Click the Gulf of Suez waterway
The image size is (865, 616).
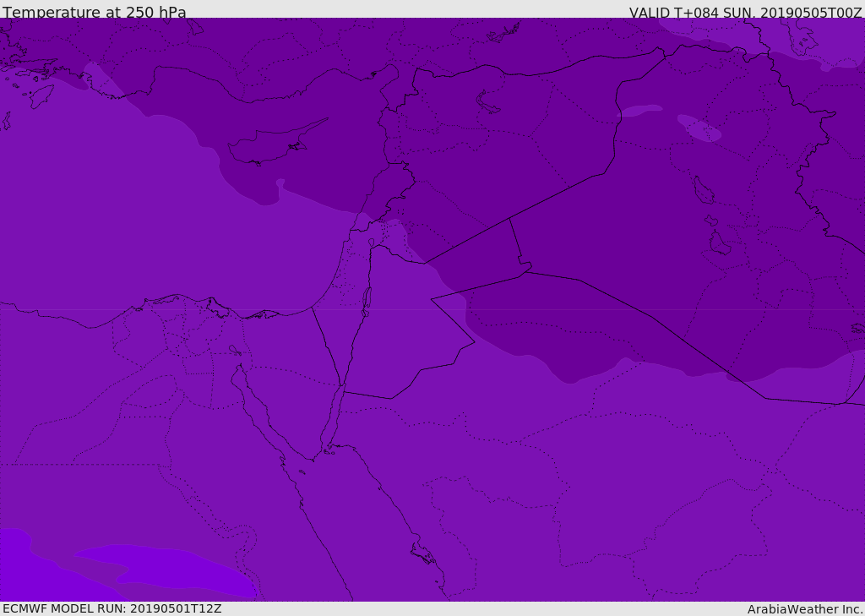(258, 406)
